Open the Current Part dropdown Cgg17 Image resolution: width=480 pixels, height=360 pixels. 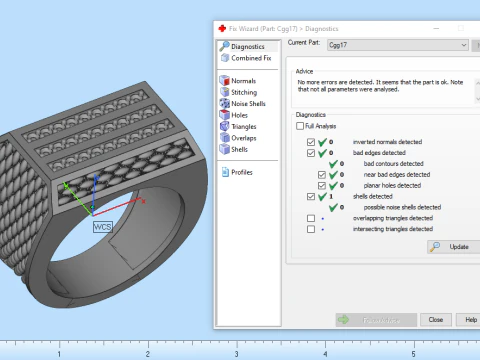[398, 45]
